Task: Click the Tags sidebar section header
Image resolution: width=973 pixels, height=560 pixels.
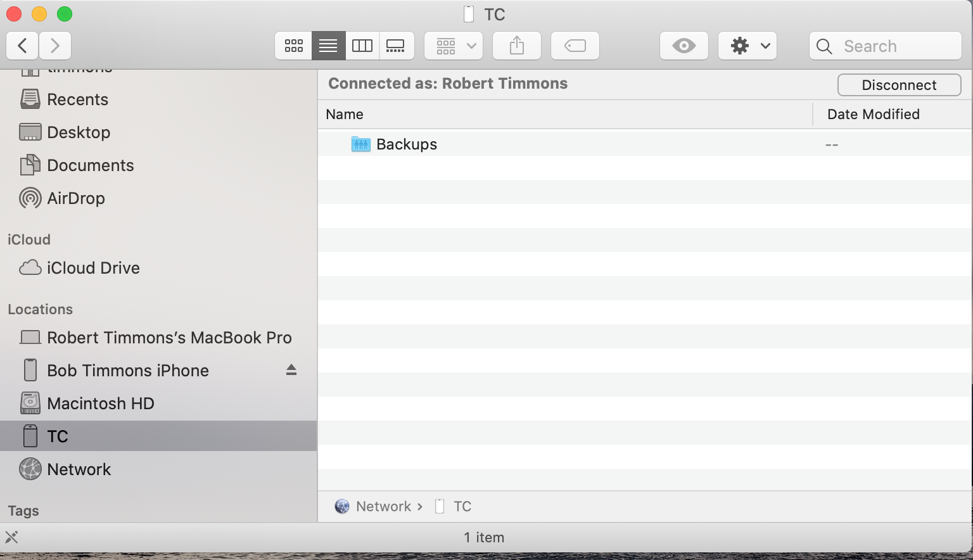Action: [x=23, y=511]
